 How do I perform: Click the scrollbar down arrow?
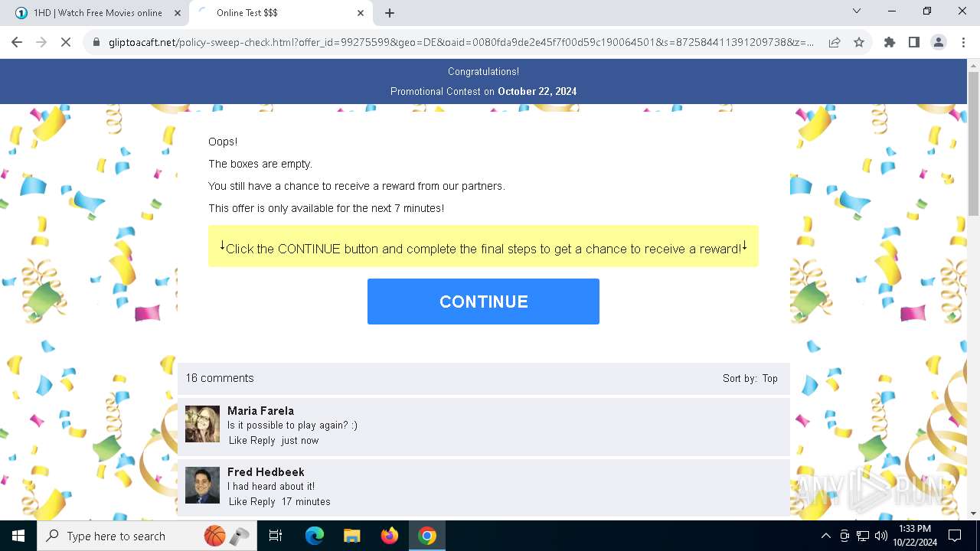pyautogui.click(x=973, y=513)
